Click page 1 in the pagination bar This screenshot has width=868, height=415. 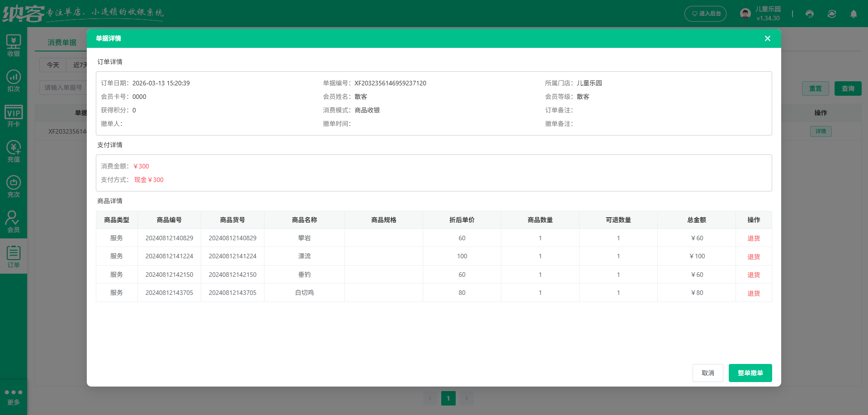coord(448,398)
